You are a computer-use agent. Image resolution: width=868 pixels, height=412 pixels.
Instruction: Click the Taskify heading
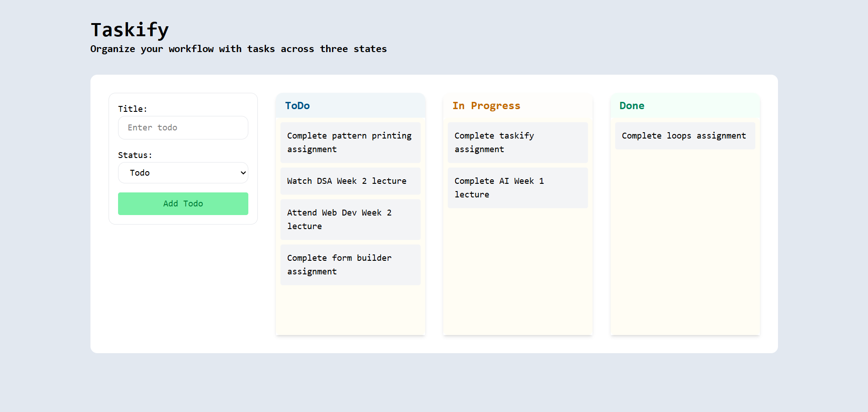[x=130, y=29]
